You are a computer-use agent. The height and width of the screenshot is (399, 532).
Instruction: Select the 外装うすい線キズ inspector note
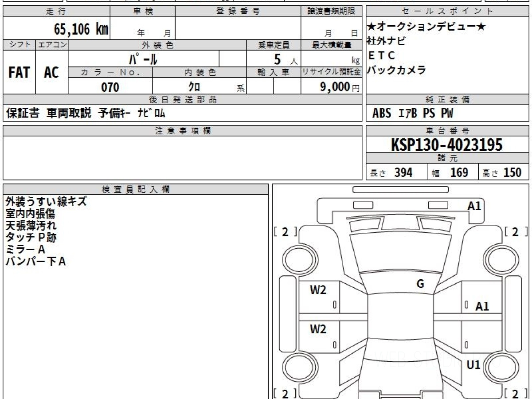(46, 202)
